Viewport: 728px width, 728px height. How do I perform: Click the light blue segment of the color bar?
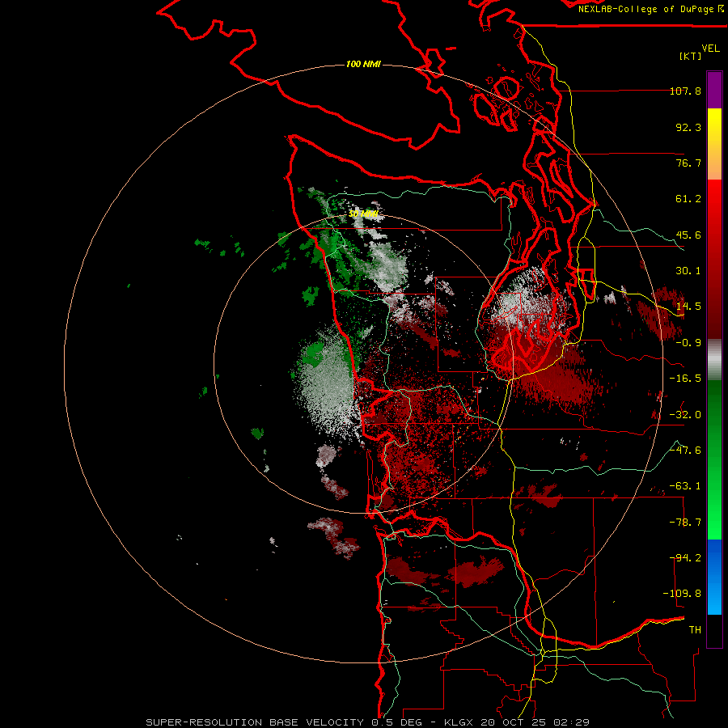point(714,577)
